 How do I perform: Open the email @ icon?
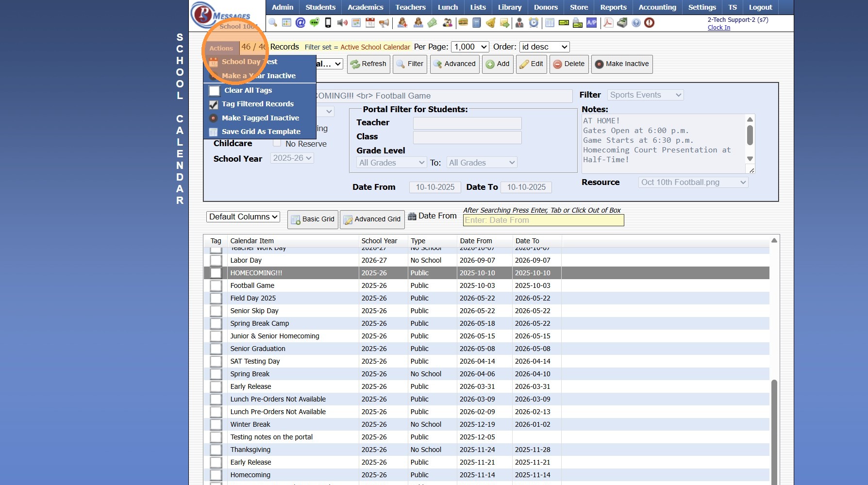(x=300, y=23)
